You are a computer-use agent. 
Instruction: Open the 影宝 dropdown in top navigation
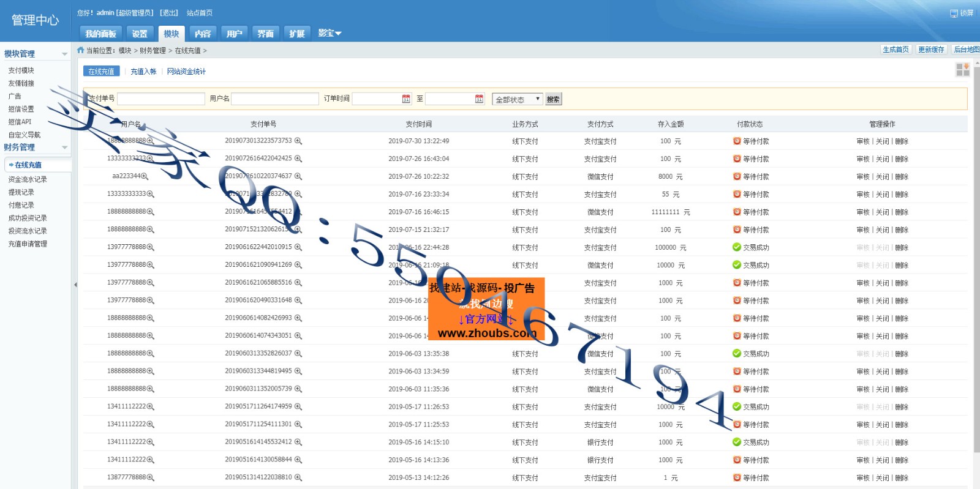[330, 33]
